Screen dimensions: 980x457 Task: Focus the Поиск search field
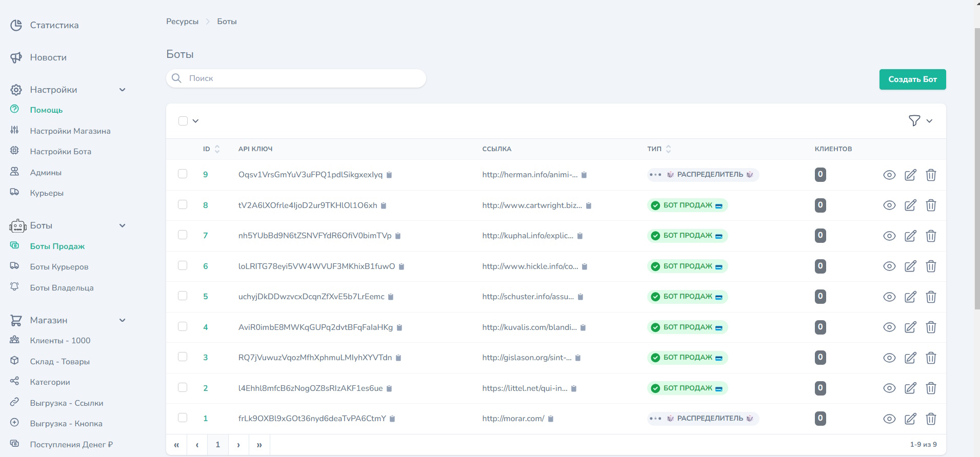303,78
